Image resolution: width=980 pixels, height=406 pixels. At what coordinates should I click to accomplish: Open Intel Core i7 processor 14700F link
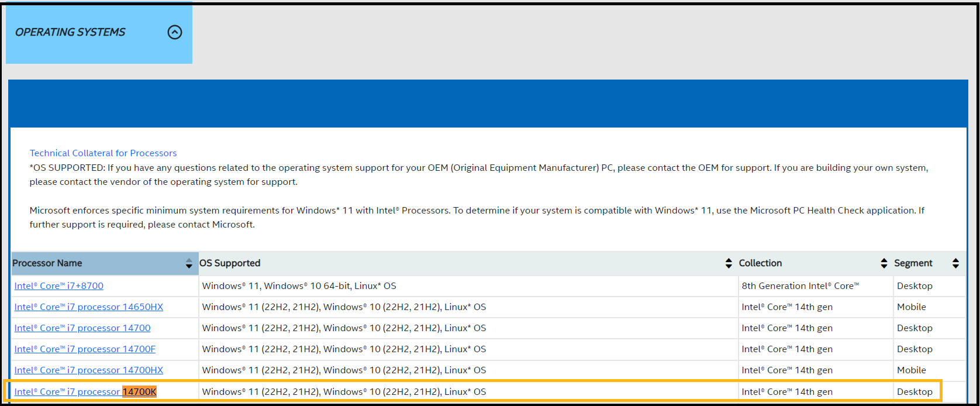[85, 349]
